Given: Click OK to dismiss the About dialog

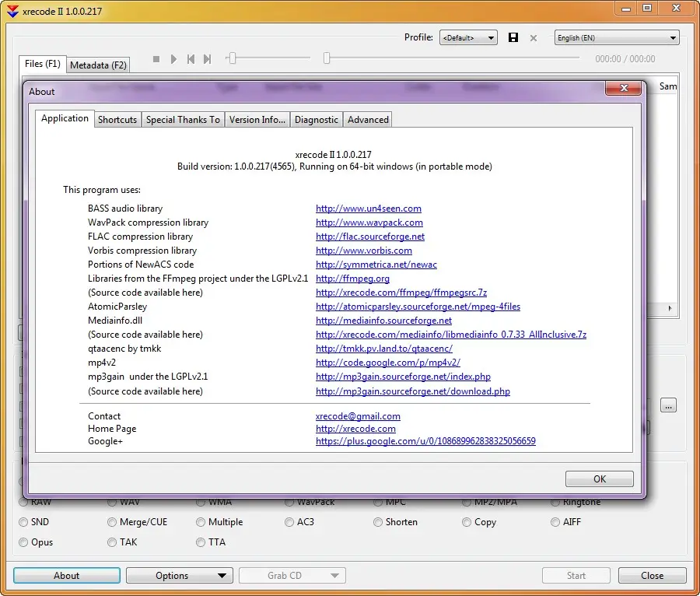Looking at the screenshot, I should point(599,479).
